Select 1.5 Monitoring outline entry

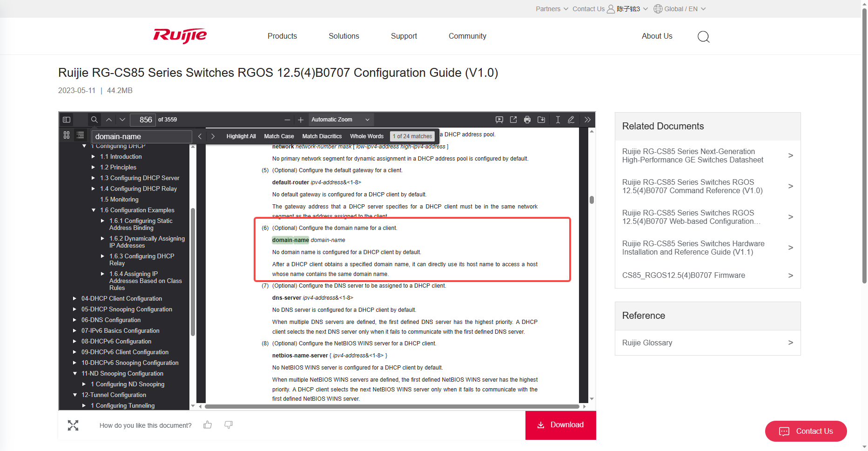[x=119, y=200]
